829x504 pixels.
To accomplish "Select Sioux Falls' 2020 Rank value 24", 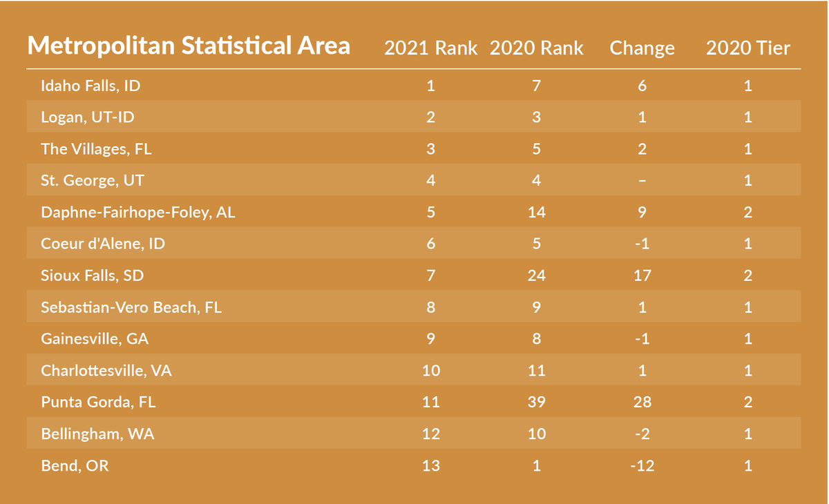I will pyautogui.click(x=536, y=275).
